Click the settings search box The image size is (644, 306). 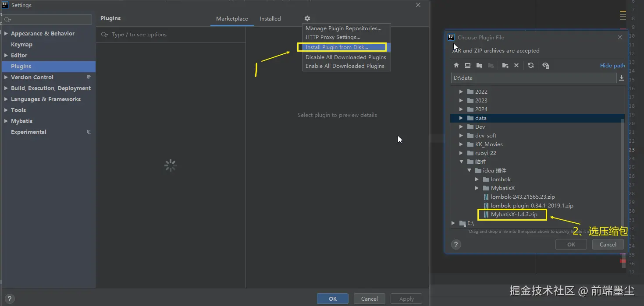click(x=47, y=20)
